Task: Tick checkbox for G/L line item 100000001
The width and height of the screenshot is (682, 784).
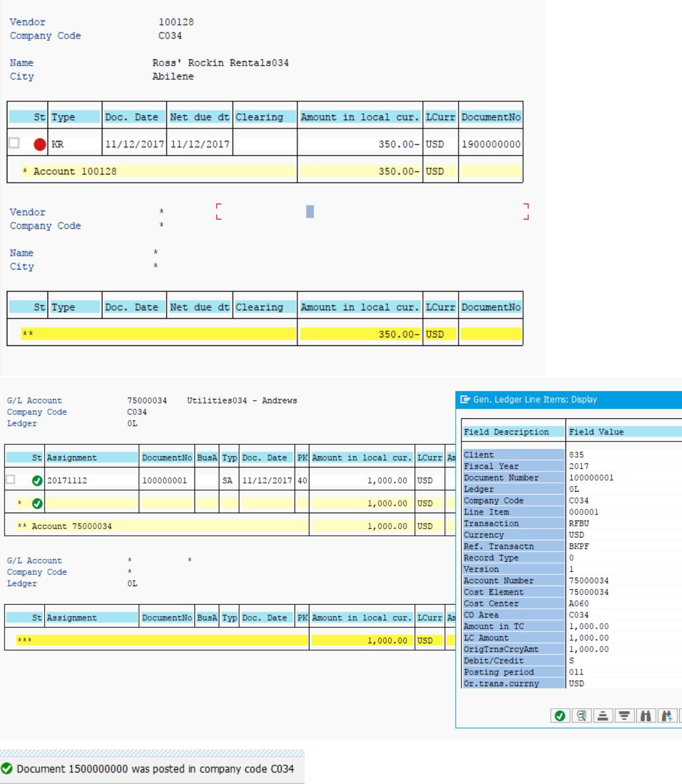Action: pos(10,480)
